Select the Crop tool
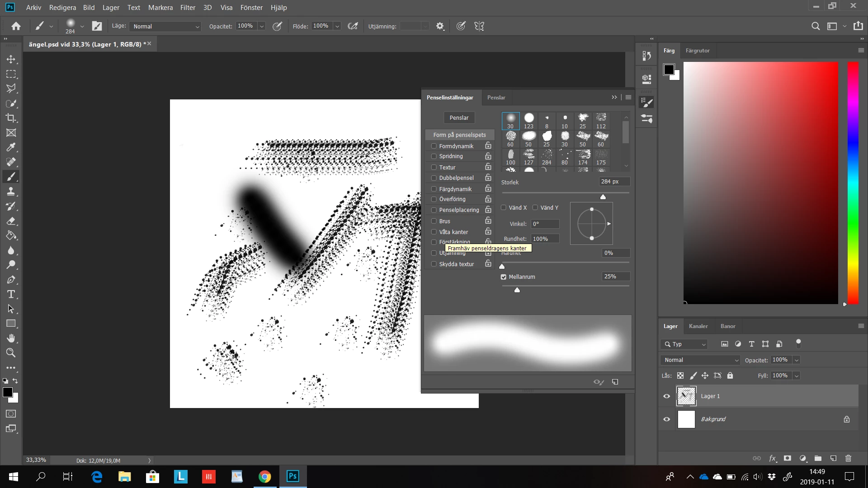This screenshot has width=868, height=488. click(11, 118)
